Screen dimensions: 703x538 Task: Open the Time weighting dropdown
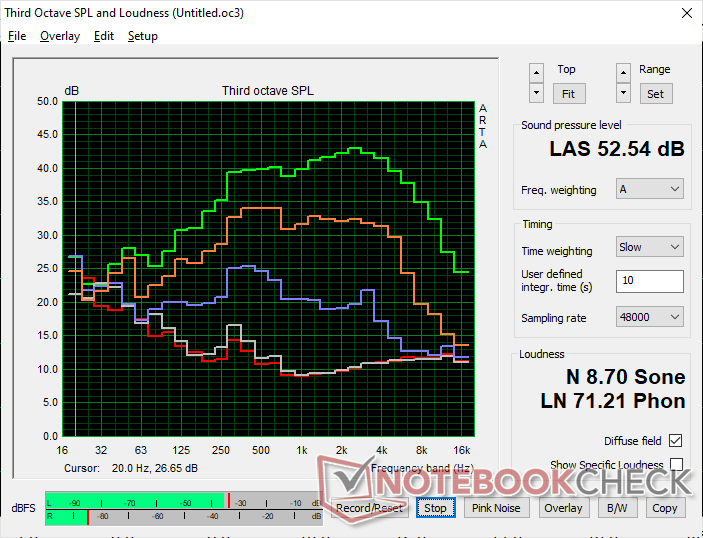650,247
